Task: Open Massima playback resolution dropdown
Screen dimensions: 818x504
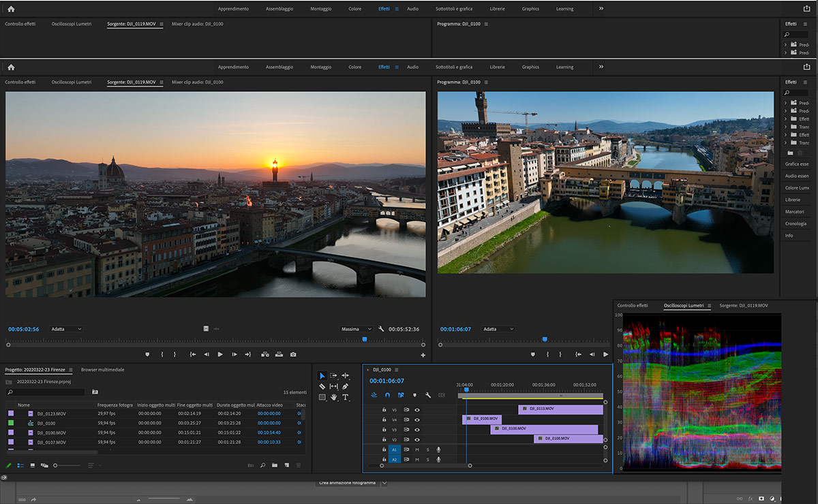Action: (357, 329)
